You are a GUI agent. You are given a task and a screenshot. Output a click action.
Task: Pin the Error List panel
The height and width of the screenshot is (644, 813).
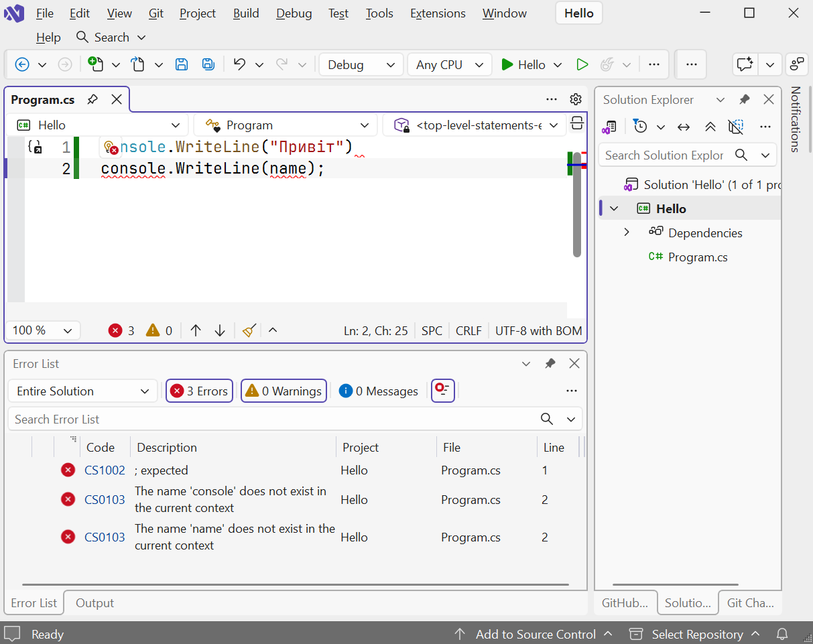click(550, 363)
